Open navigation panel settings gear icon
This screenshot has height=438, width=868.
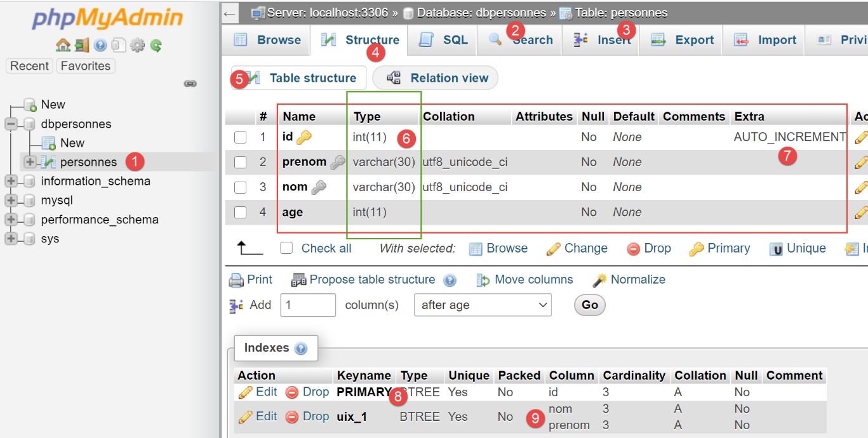[x=137, y=45]
